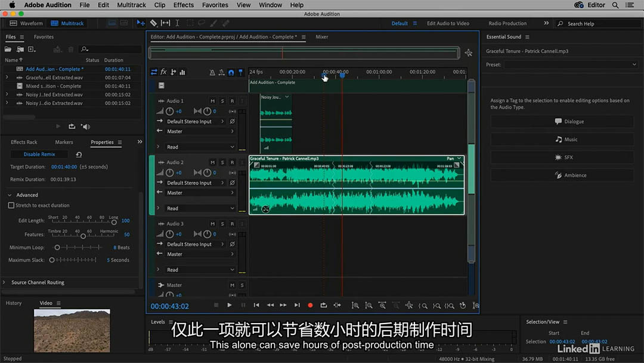Switch to the Markers tab
This screenshot has width=644, height=363.
coord(64,142)
